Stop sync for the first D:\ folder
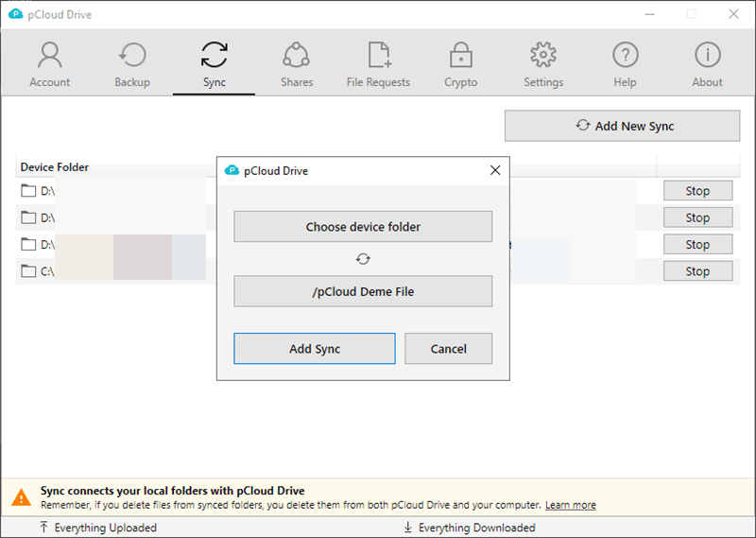 697,191
